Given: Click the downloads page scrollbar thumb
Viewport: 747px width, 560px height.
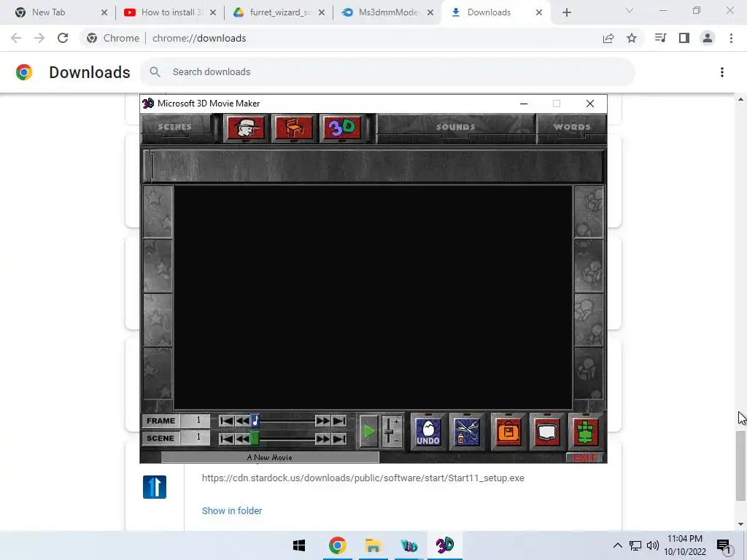Looking at the screenshot, I should [x=740, y=466].
